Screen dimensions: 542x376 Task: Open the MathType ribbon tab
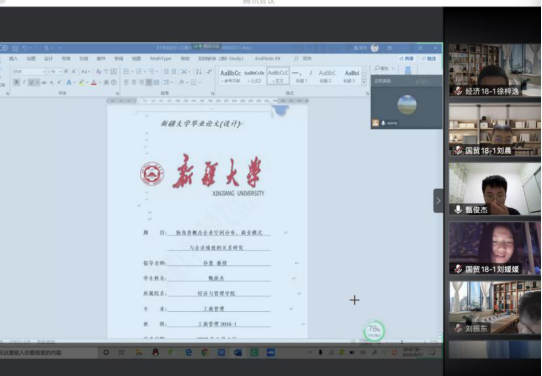coord(161,58)
